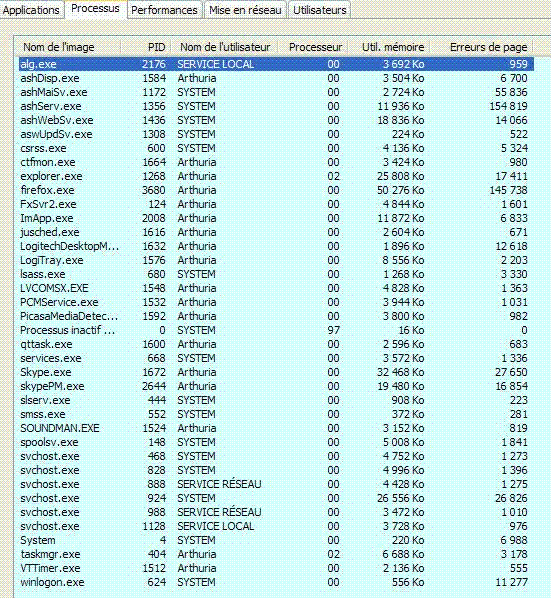The height and width of the screenshot is (598, 551).
Task: Select svchost.exe with PID 924
Action: [x=276, y=498]
